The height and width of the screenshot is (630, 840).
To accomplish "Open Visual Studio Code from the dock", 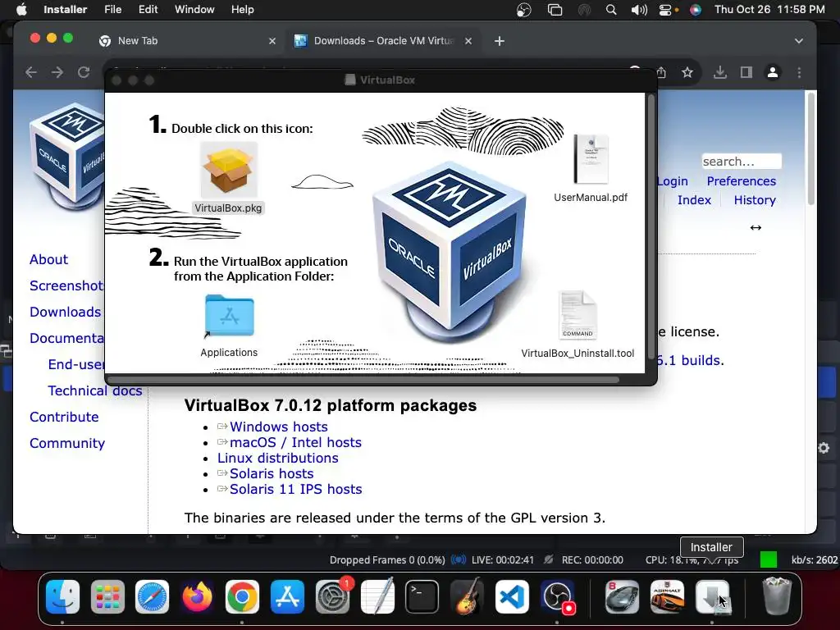I will click(512, 597).
